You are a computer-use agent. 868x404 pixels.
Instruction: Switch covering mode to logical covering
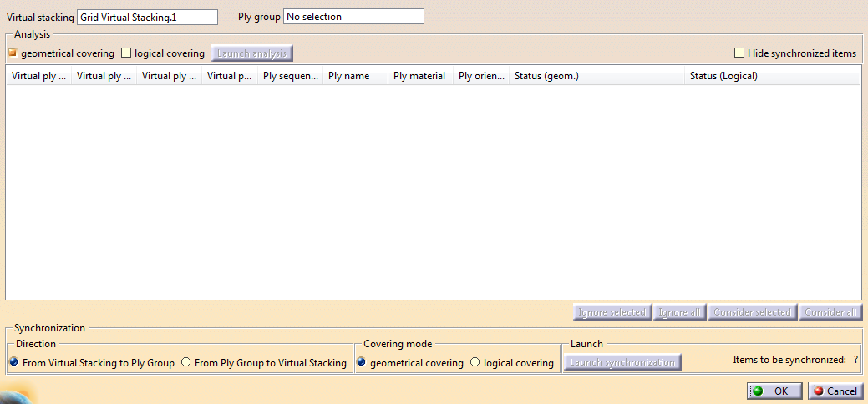point(475,363)
